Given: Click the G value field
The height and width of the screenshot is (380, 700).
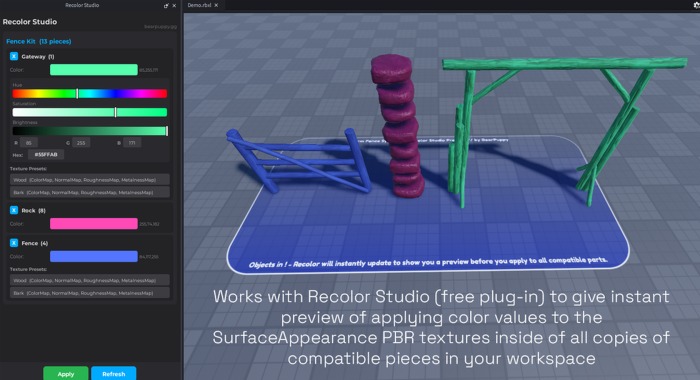Looking at the screenshot, I should click(81, 143).
